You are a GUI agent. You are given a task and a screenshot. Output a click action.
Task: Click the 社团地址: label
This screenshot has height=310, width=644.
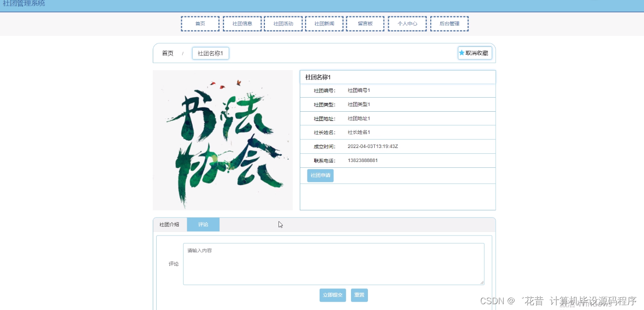[324, 119]
